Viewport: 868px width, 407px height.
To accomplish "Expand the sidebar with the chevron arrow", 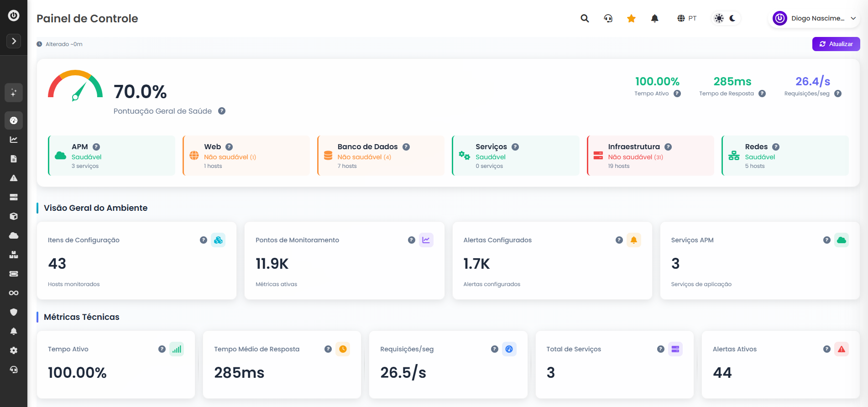I will (14, 41).
